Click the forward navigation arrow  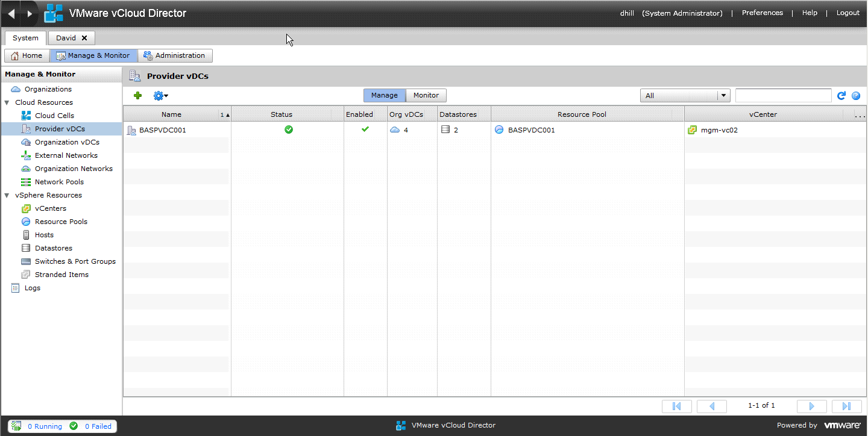click(29, 13)
